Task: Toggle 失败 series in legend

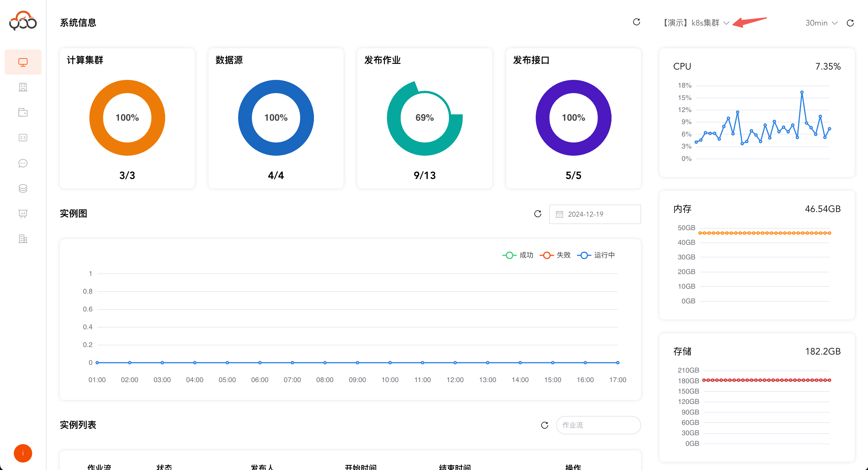Action: tap(555, 255)
